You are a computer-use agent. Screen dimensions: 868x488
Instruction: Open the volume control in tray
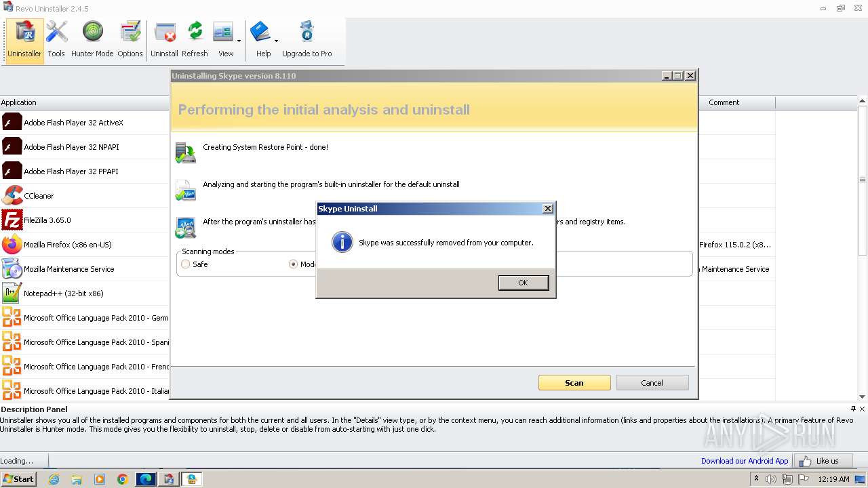click(771, 479)
